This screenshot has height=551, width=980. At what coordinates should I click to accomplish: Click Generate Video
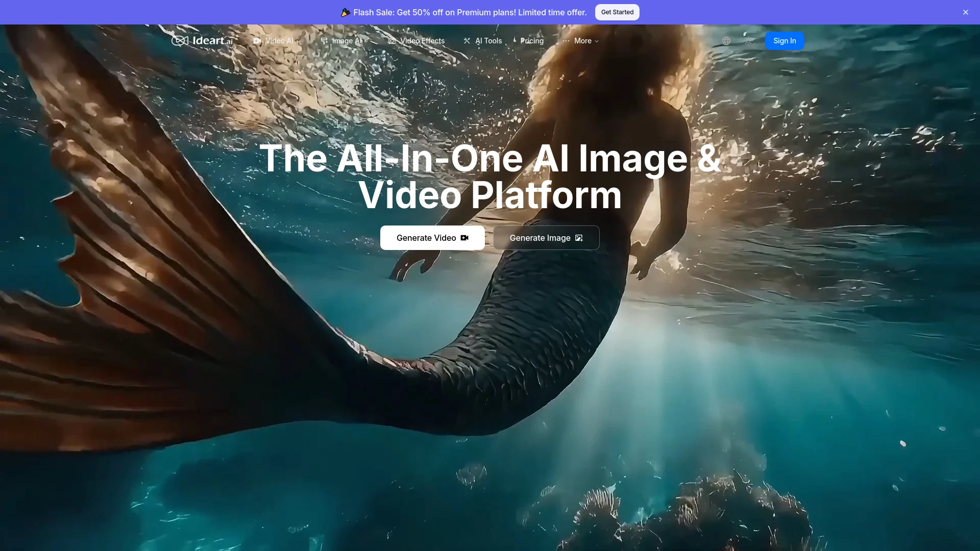[432, 238]
